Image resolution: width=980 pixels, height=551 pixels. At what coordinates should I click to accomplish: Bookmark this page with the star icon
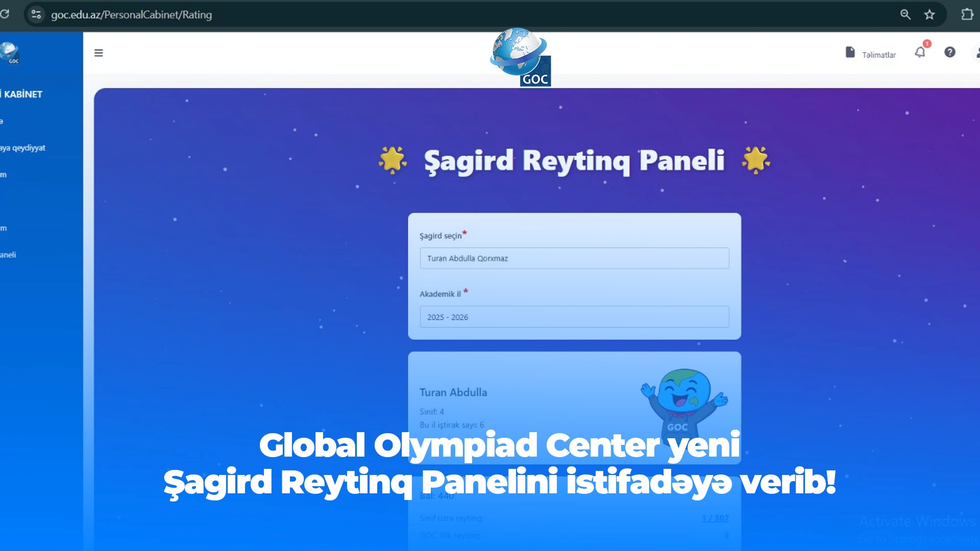929,15
